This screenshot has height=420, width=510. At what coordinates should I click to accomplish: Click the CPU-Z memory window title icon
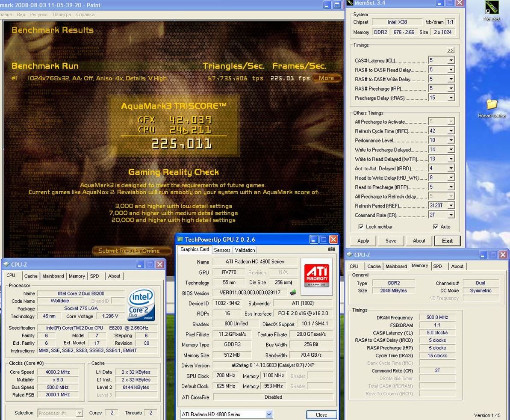(350, 255)
